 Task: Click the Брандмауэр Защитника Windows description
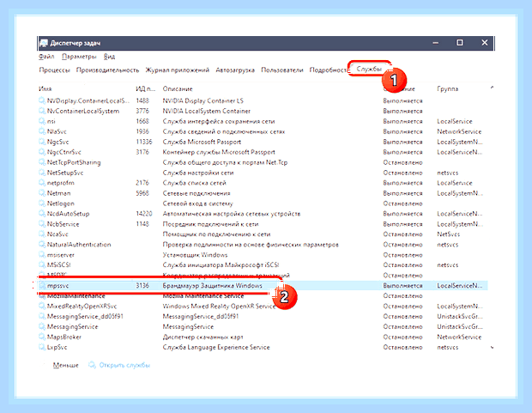(213, 286)
